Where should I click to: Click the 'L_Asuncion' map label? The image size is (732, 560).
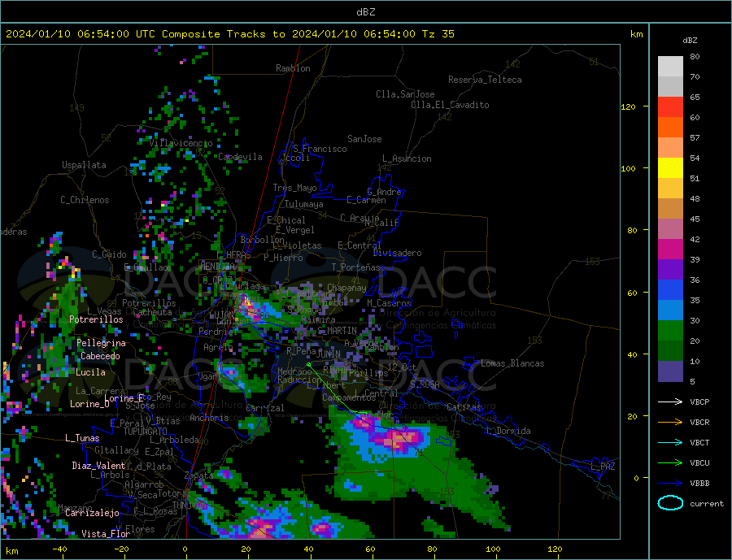407,158
